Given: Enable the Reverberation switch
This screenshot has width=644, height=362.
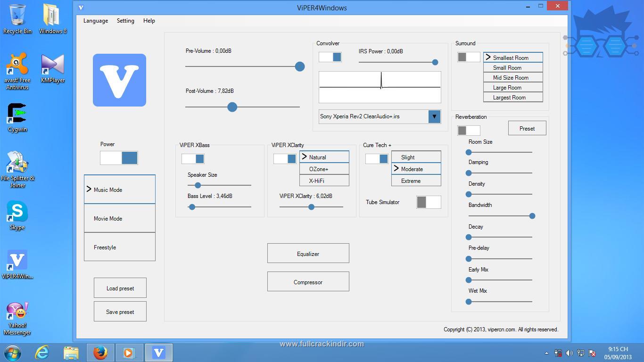Looking at the screenshot, I should [x=469, y=130].
